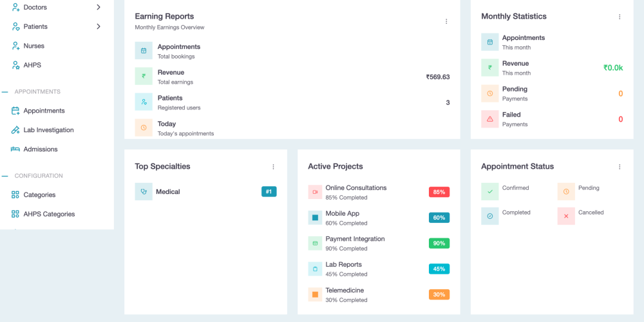The width and height of the screenshot is (644, 322).
Task: Click the #1 rank badge for Medical
Action: tap(269, 191)
